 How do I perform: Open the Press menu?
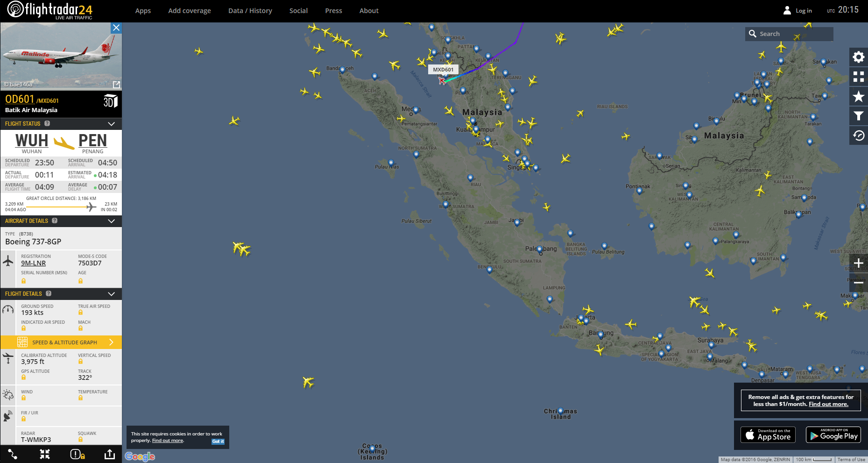(x=333, y=11)
